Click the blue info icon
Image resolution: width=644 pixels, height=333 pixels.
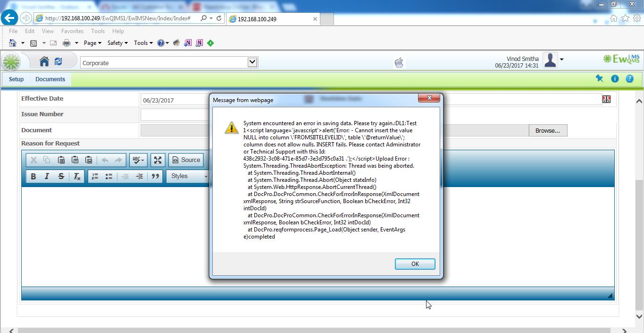(615, 79)
